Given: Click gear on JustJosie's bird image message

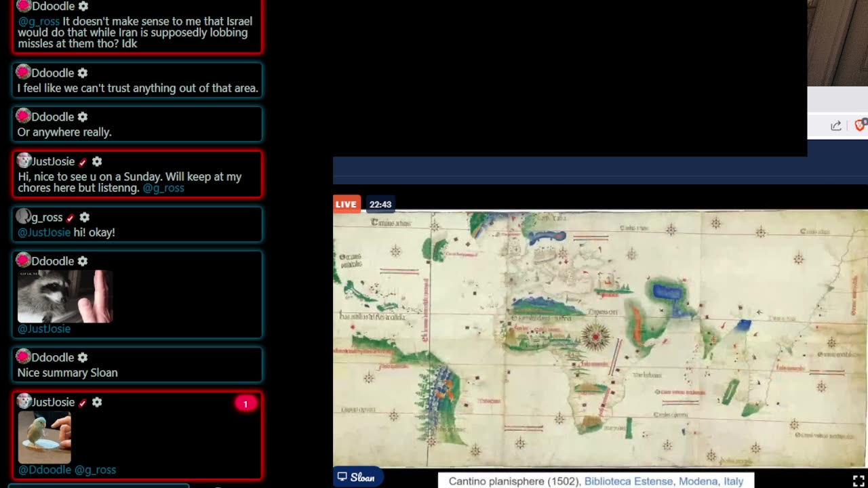Looking at the screenshot, I should tap(97, 403).
